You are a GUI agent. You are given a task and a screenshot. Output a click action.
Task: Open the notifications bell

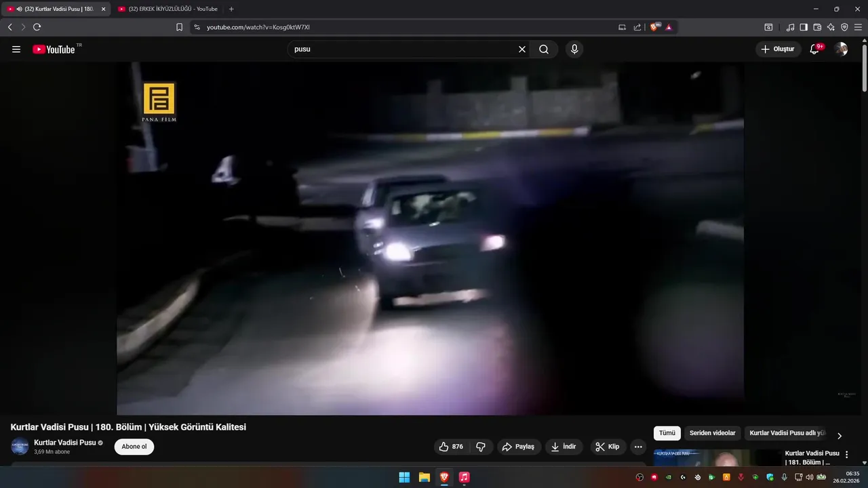pos(815,49)
